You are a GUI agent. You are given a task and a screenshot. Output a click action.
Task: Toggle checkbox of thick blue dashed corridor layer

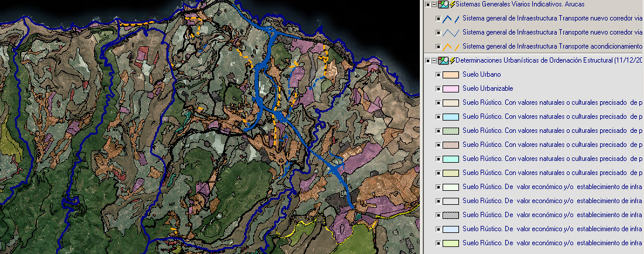click(438, 19)
